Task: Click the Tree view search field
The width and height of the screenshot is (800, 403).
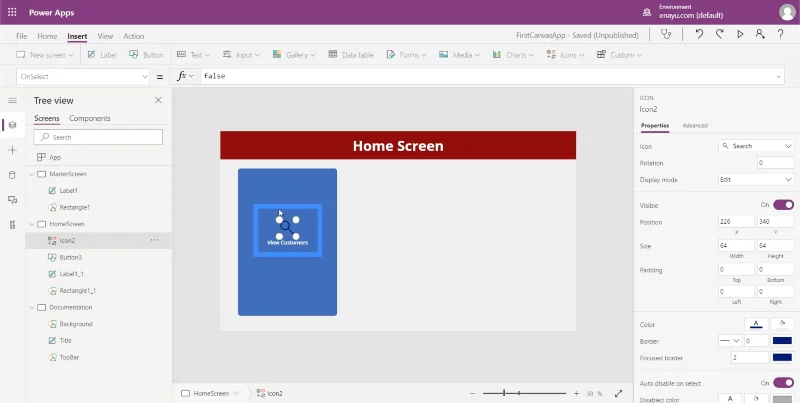Action: point(98,137)
